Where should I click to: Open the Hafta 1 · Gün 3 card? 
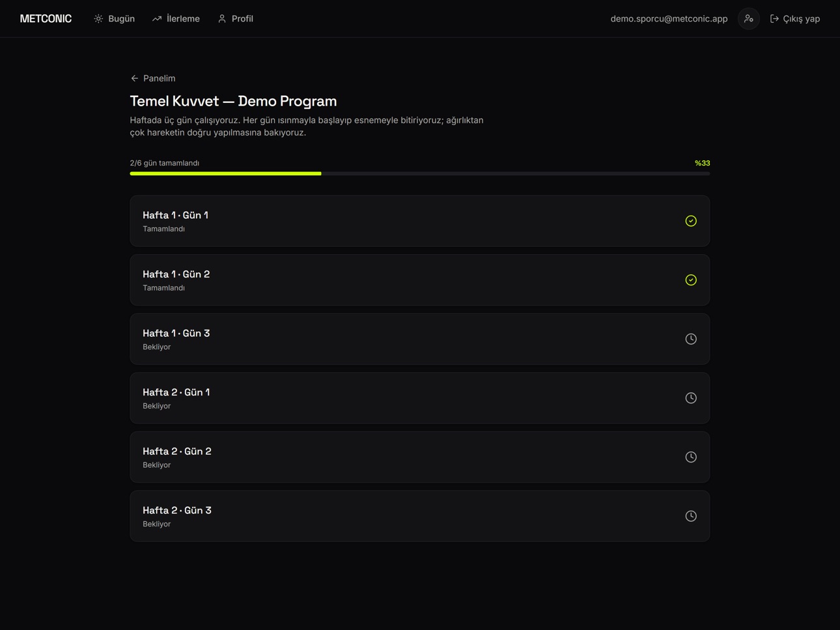pyautogui.click(x=419, y=339)
